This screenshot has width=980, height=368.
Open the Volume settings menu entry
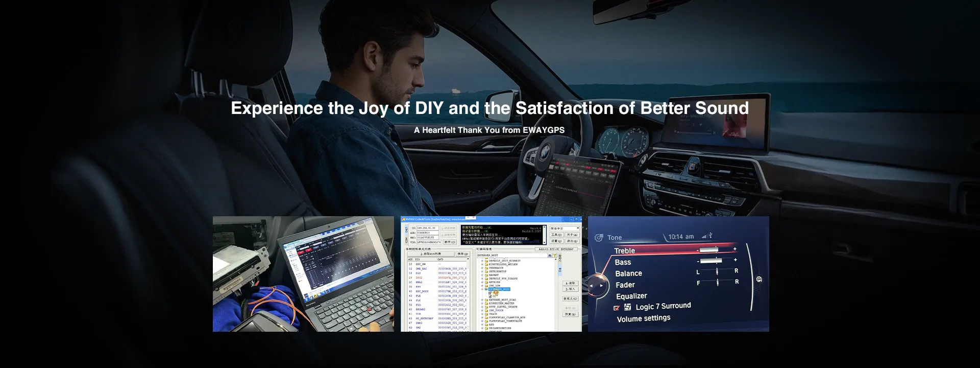coord(643,318)
